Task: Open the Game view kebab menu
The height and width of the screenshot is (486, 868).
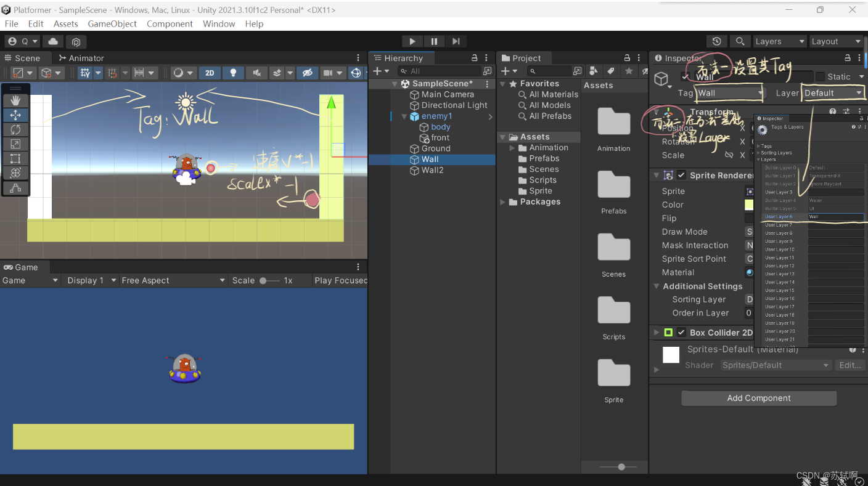Action: [359, 267]
